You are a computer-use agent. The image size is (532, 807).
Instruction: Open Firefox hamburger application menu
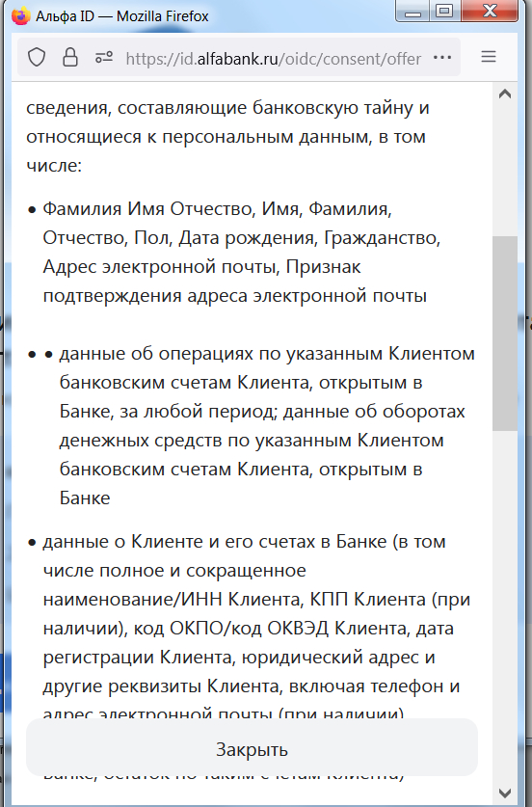(489, 57)
